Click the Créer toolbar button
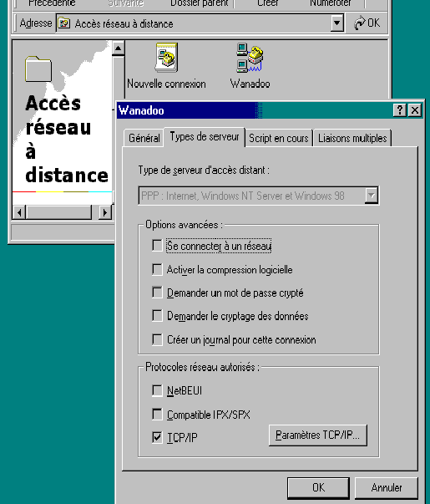Image resolution: width=430 pixels, height=504 pixels. (268, 3)
